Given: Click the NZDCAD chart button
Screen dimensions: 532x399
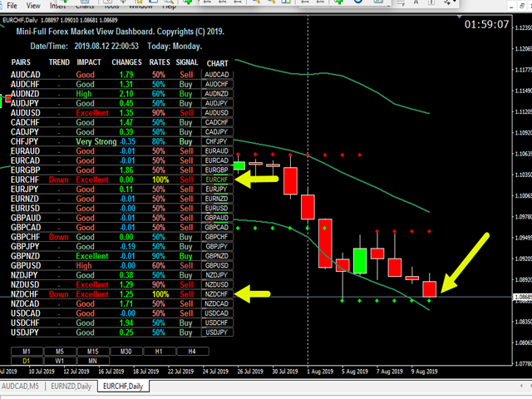Looking at the screenshot, I should [217, 303].
